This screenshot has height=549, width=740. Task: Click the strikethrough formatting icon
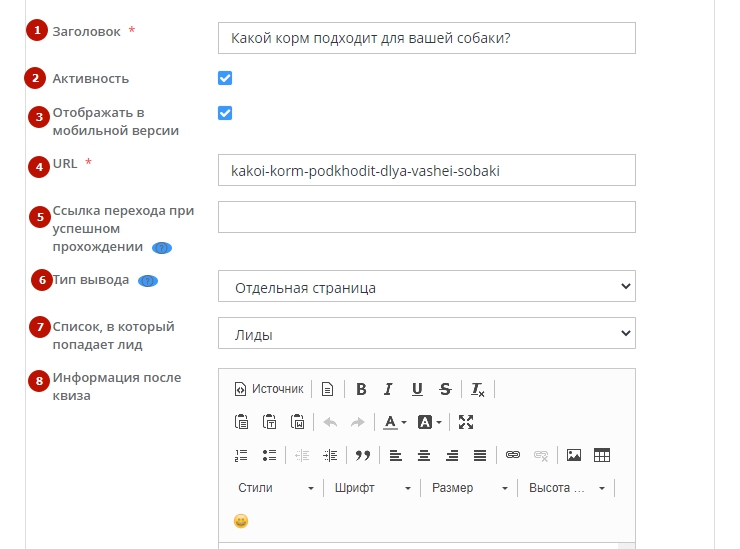point(444,389)
